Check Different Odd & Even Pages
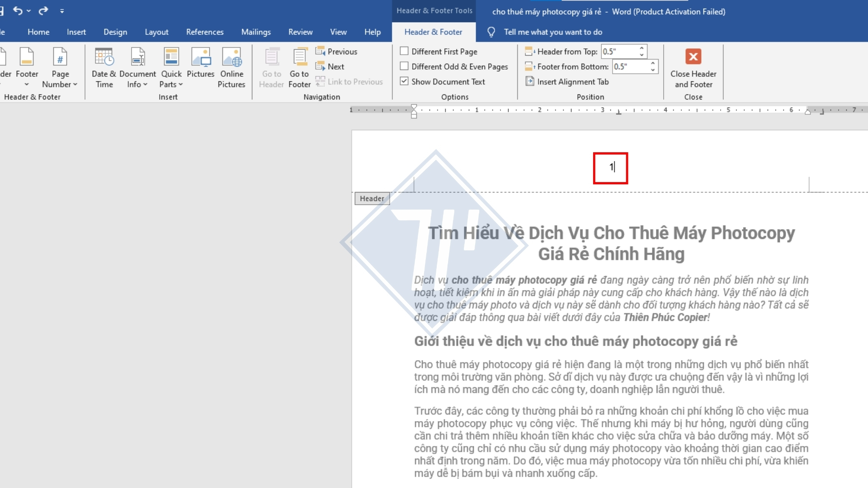This screenshot has width=868, height=488. (x=404, y=66)
